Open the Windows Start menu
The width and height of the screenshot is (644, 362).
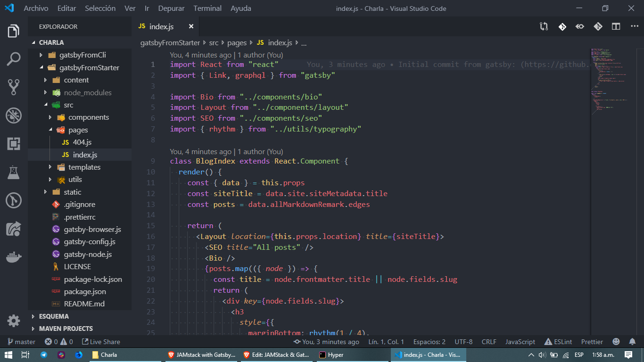pyautogui.click(x=8, y=355)
